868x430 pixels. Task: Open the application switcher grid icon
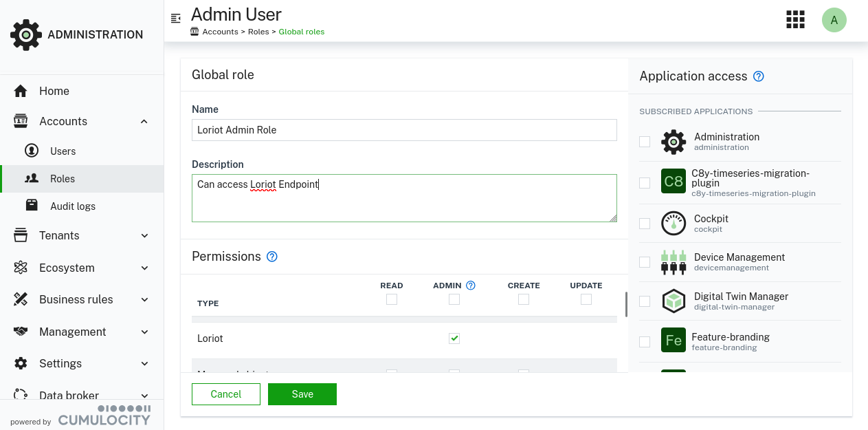pyautogui.click(x=795, y=20)
